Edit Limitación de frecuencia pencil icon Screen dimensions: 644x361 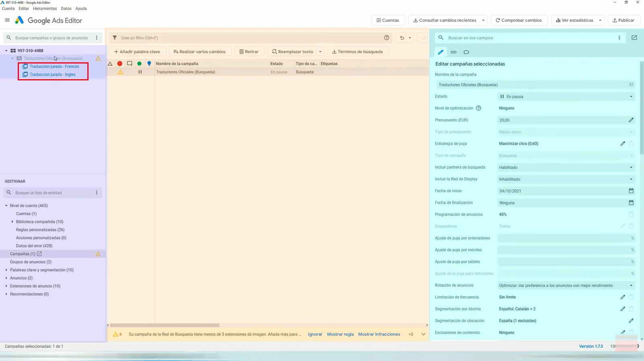(x=623, y=297)
